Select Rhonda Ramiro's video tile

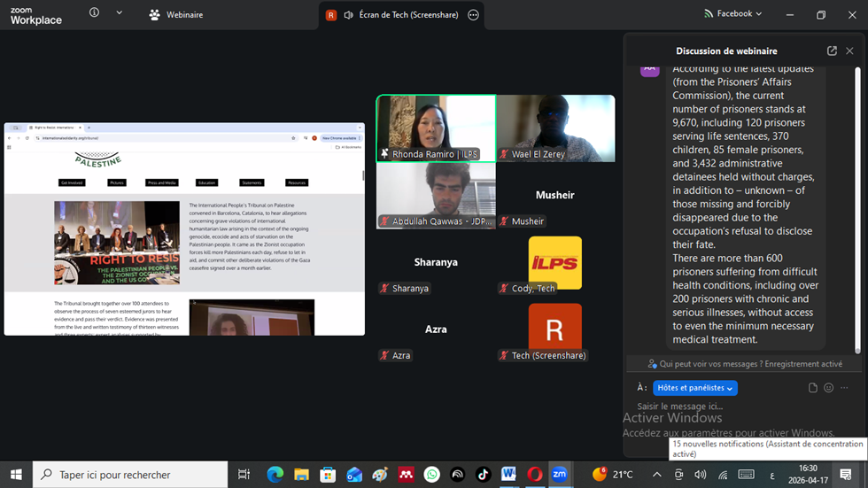(x=436, y=128)
